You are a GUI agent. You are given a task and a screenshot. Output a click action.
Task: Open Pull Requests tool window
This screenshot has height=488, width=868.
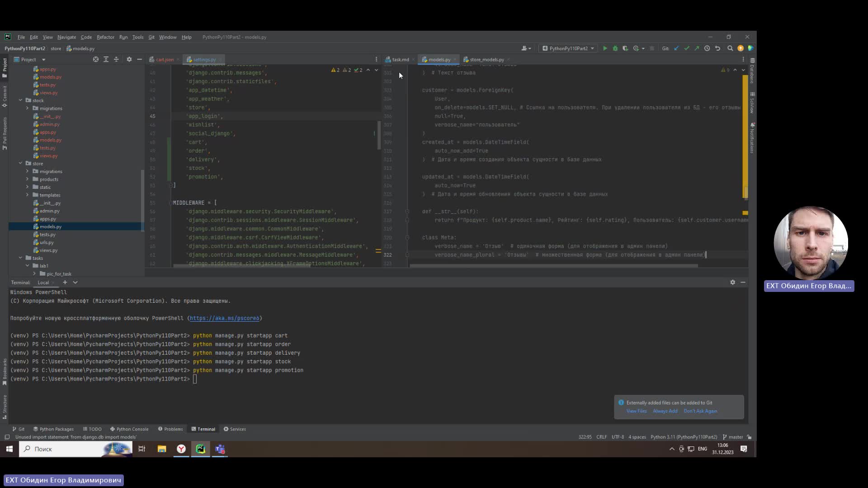coord(5,133)
